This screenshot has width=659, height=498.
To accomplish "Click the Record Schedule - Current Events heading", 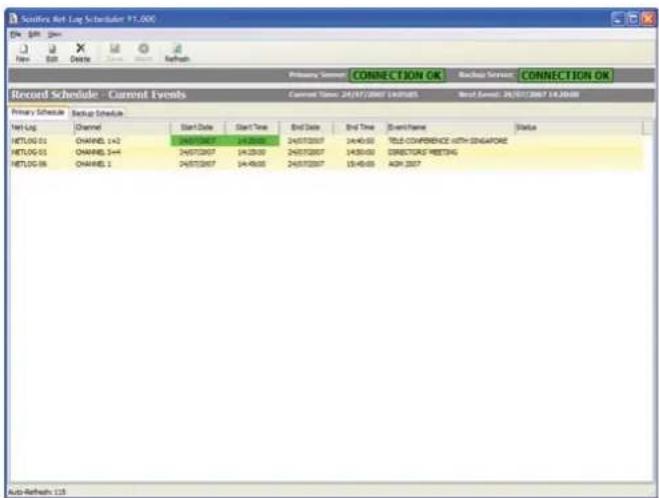I will [99, 95].
